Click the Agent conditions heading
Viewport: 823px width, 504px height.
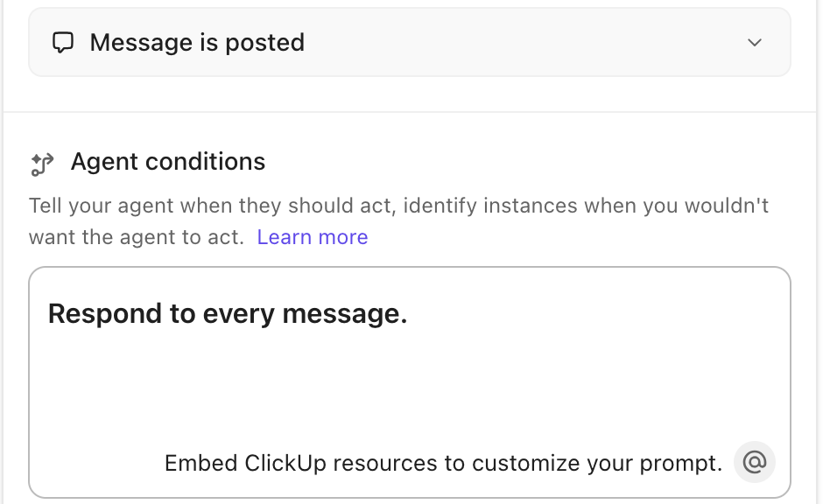(x=167, y=162)
